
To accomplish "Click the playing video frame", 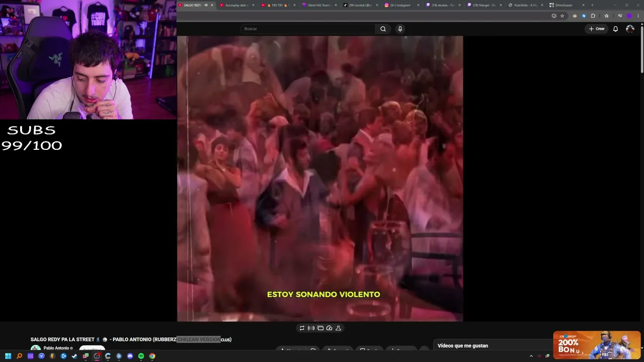I will (x=320, y=178).
